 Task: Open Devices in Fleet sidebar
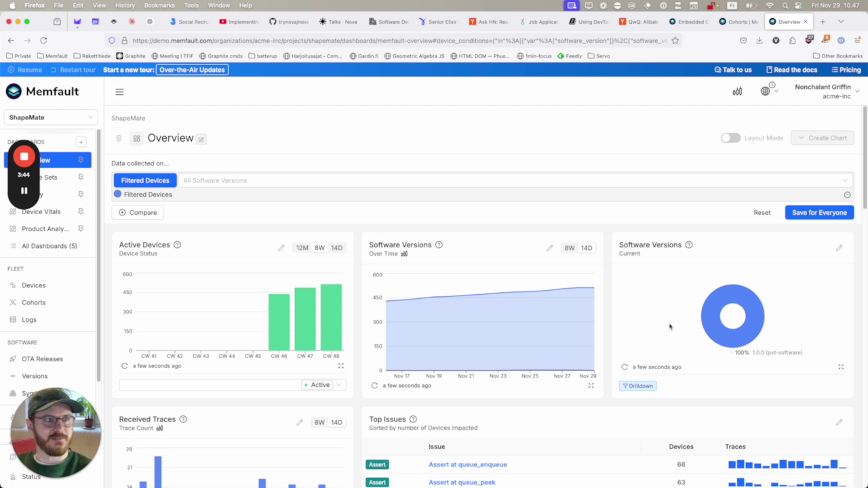tap(33, 285)
